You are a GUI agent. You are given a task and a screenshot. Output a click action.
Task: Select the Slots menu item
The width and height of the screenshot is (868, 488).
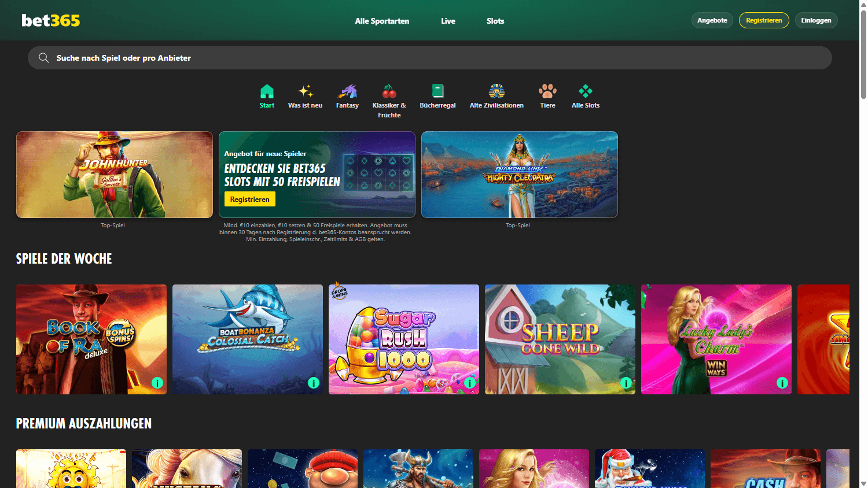pyautogui.click(x=495, y=21)
